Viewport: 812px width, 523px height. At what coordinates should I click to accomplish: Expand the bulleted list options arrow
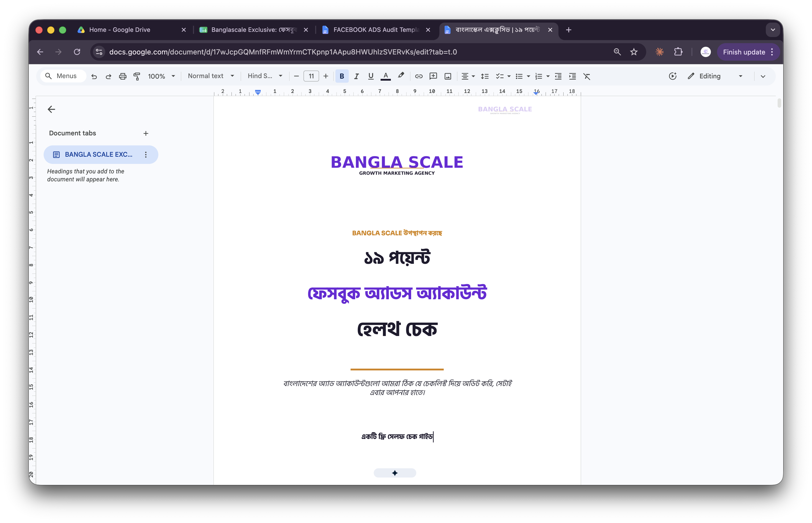click(x=528, y=76)
